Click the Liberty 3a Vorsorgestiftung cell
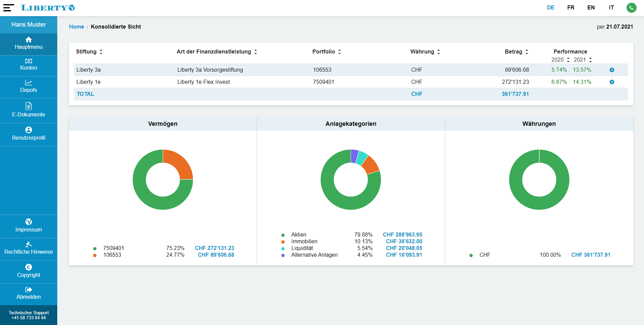644x325 pixels. tap(210, 70)
